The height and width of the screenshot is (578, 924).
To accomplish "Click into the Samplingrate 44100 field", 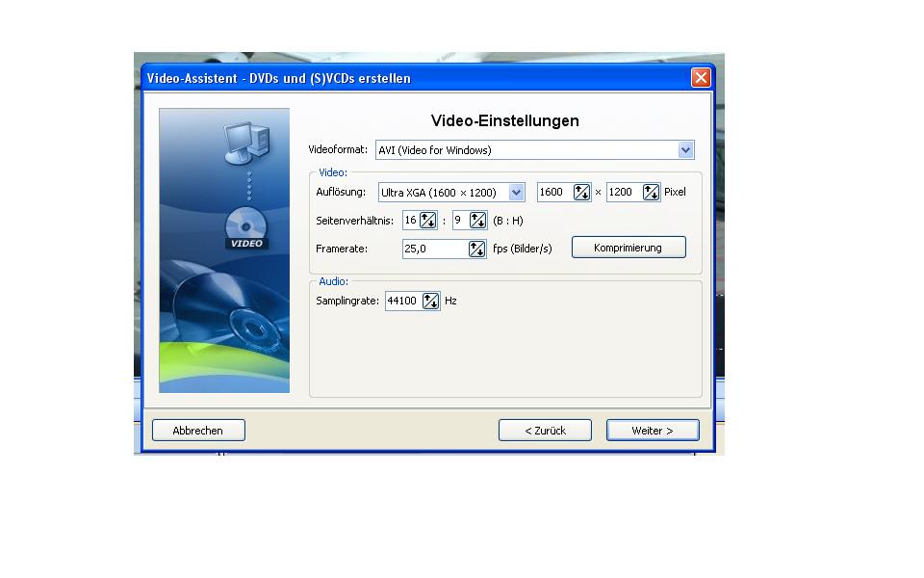I will point(401,302).
